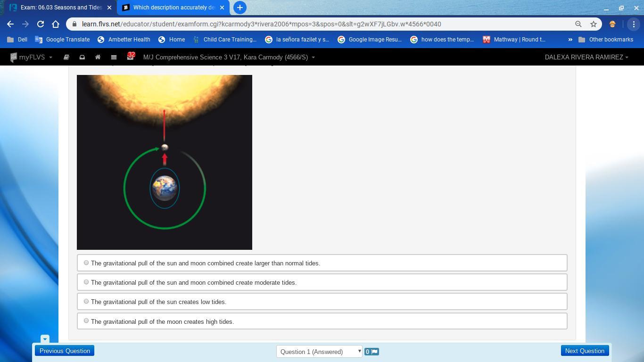The image size is (644, 362).
Task: Open mail with 32 unread badge
Action: pos(130,57)
